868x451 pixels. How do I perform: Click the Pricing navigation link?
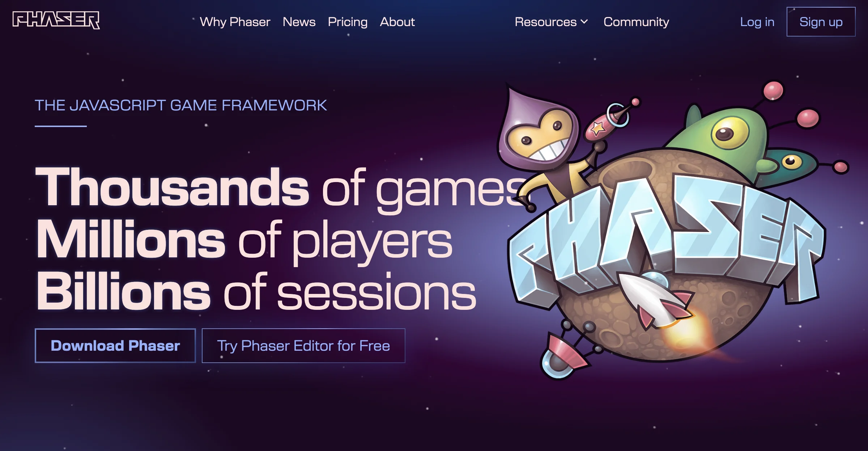click(347, 22)
